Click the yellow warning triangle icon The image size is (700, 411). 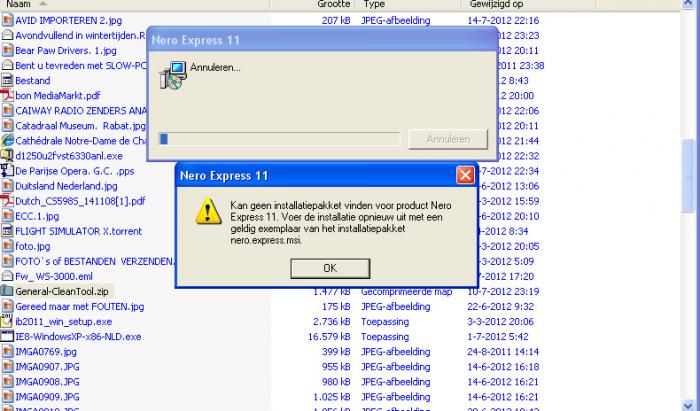pyautogui.click(x=208, y=212)
